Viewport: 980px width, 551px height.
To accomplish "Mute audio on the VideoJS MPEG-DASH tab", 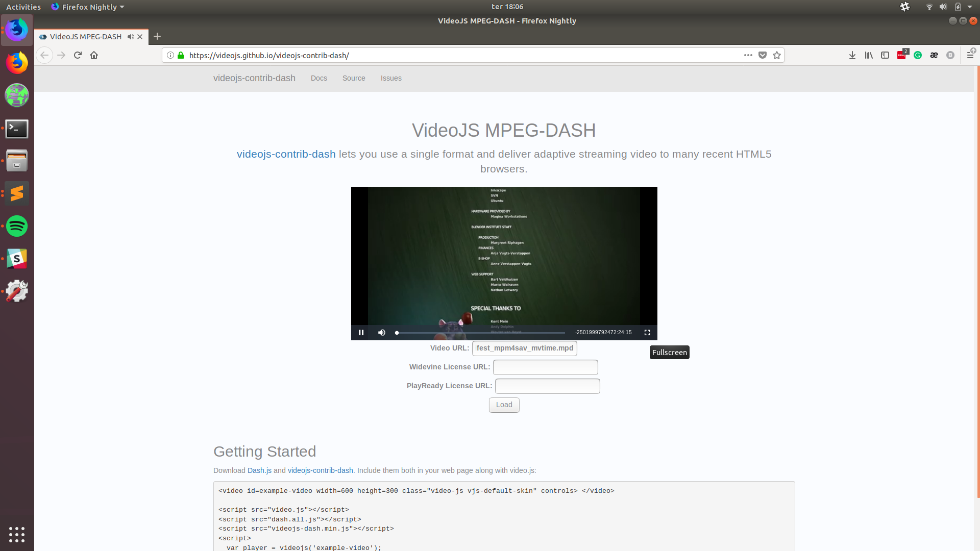I will [131, 36].
